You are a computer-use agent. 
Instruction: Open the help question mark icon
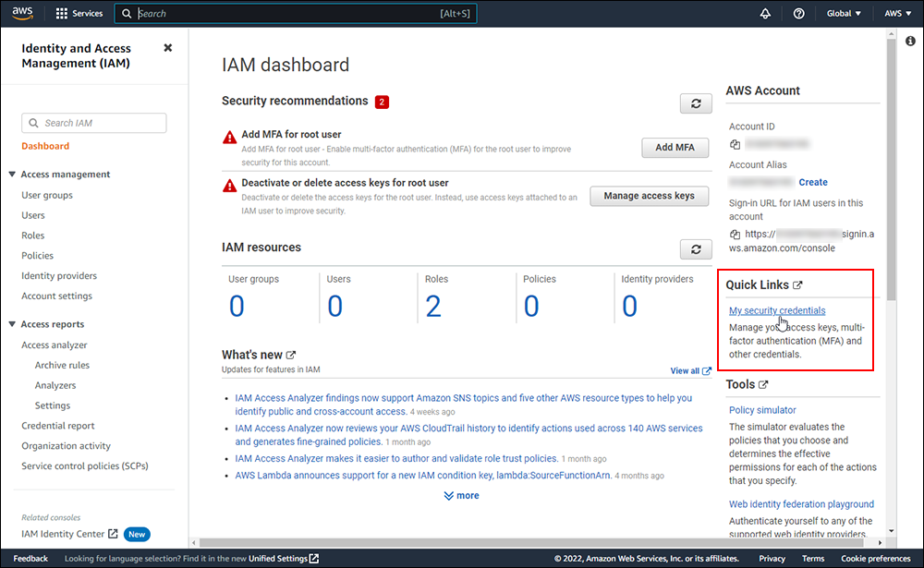pyautogui.click(x=798, y=13)
